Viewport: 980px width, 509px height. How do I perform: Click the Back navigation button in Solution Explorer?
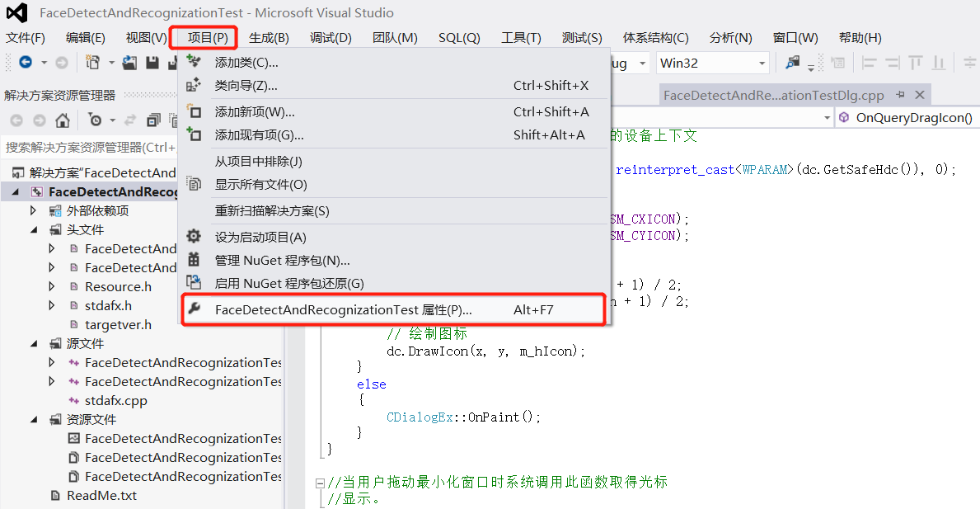pyautogui.click(x=16, y=120)
